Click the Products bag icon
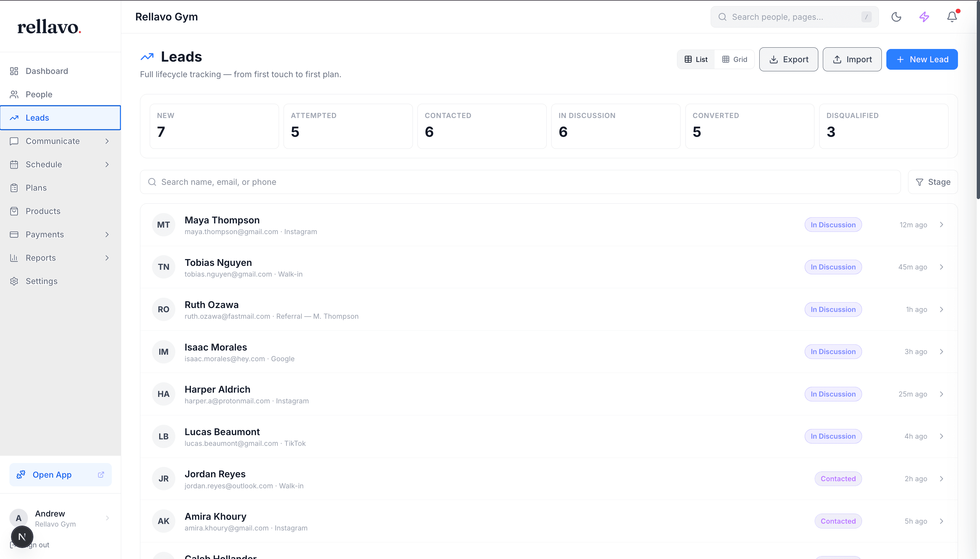Image resolution: width=980 pixels, height=559 pixels. coord(14,211)
